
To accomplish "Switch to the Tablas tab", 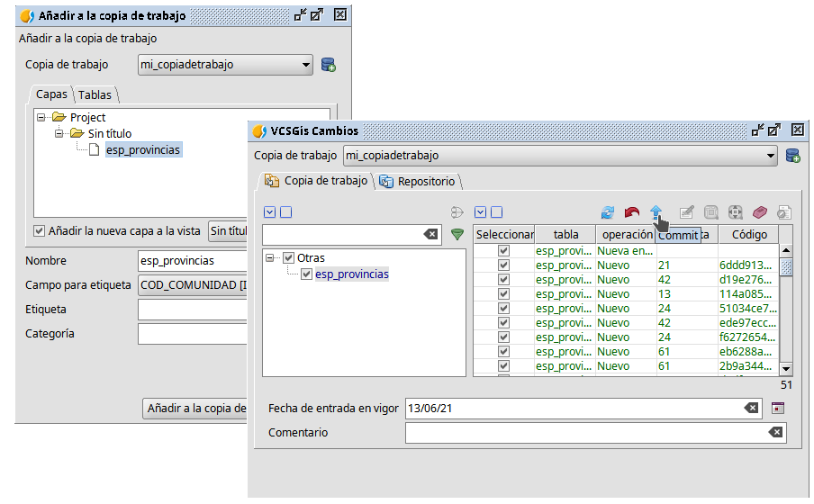I will (x=95, y=94).
